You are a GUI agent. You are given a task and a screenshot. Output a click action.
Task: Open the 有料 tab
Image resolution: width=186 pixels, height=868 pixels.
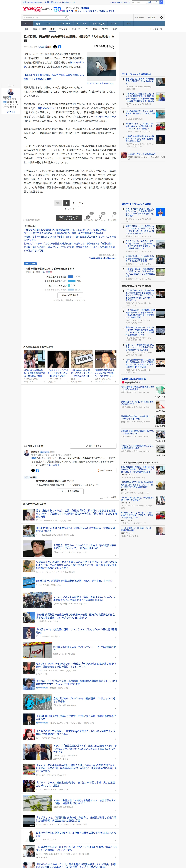128,24
